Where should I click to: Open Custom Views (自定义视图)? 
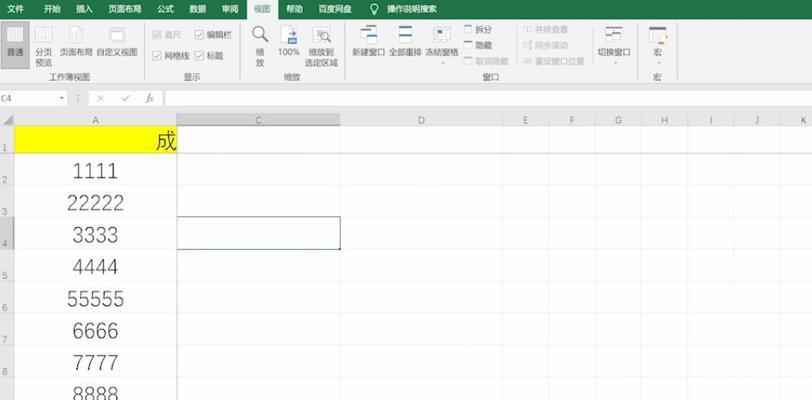tap(117, 41)
